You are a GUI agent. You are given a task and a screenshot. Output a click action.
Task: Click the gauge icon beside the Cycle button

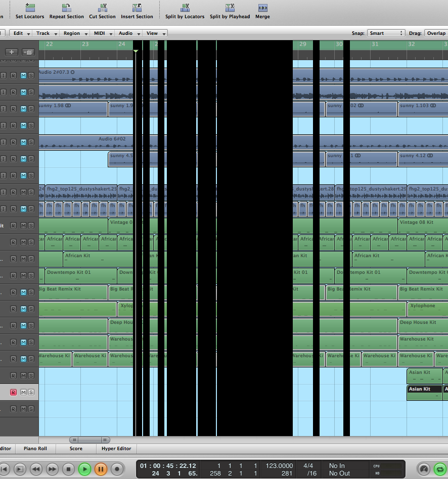click(x=424, y=469)
